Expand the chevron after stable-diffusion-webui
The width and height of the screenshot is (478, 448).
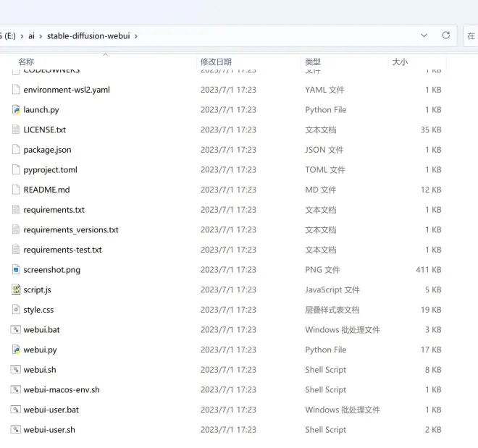pyautogui.click(x=136, y=36)
